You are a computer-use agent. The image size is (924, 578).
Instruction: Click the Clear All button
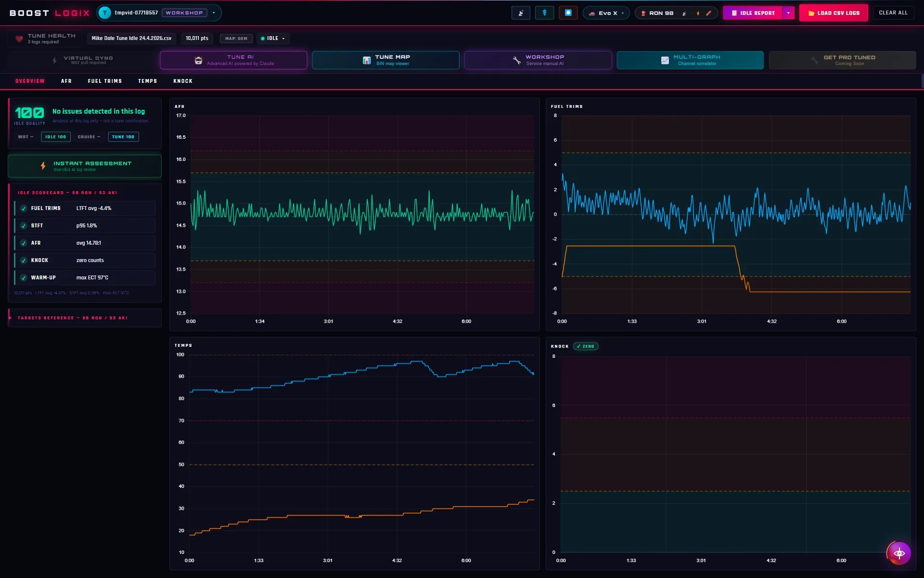tap(893, 13)
